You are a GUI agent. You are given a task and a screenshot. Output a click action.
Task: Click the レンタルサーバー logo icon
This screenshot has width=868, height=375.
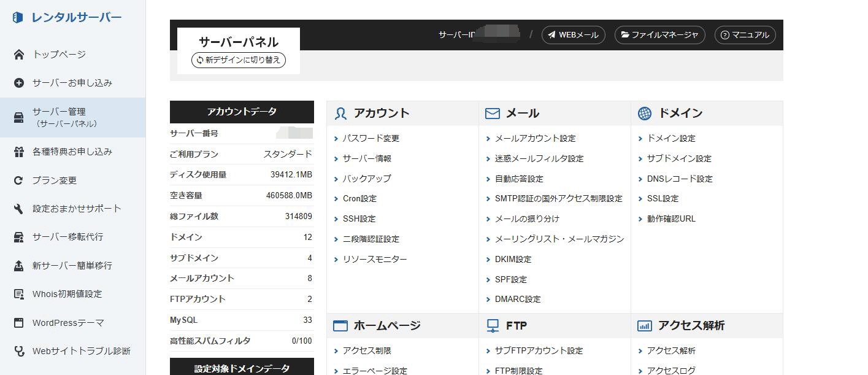click(x=18, y=17)
